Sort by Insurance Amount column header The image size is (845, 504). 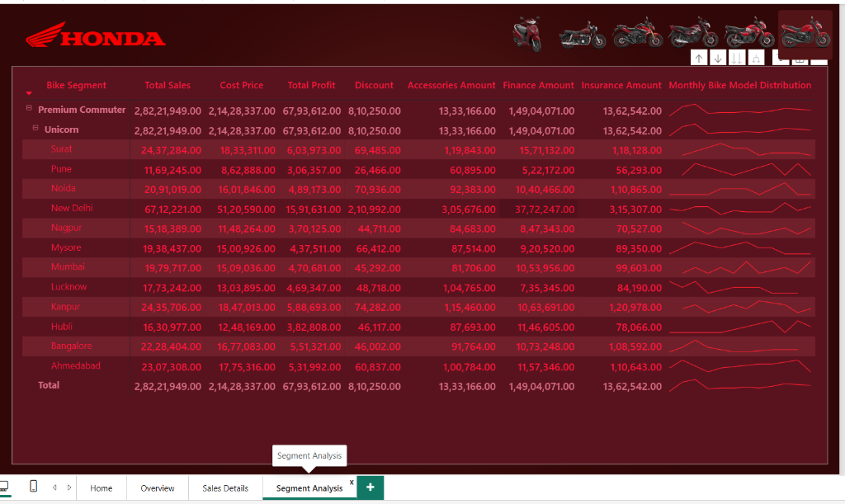[621, 85]
